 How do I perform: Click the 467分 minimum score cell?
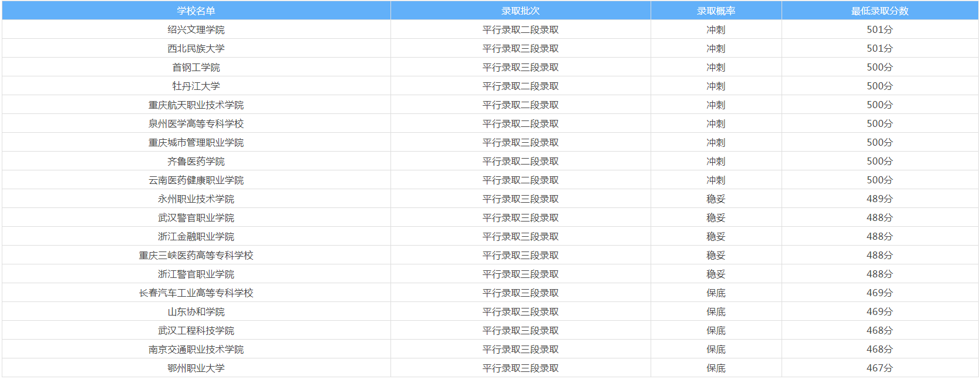pos(880,368)
